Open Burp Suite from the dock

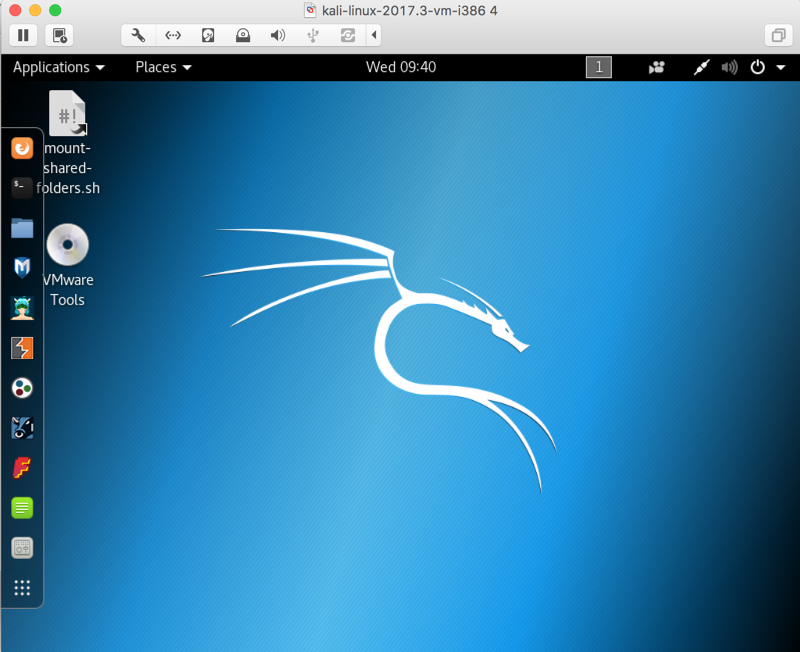pos(22,348)
